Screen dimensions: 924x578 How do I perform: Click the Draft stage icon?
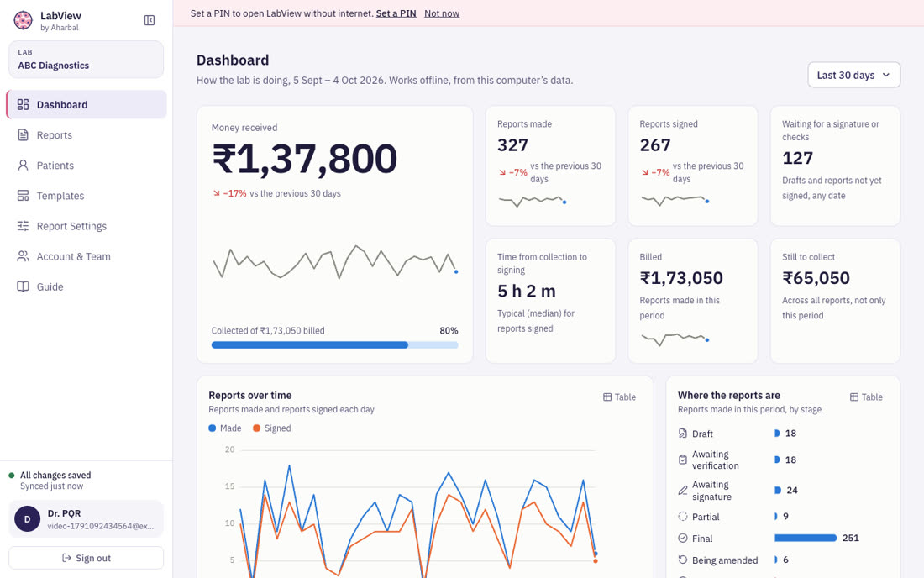(682, 433)
